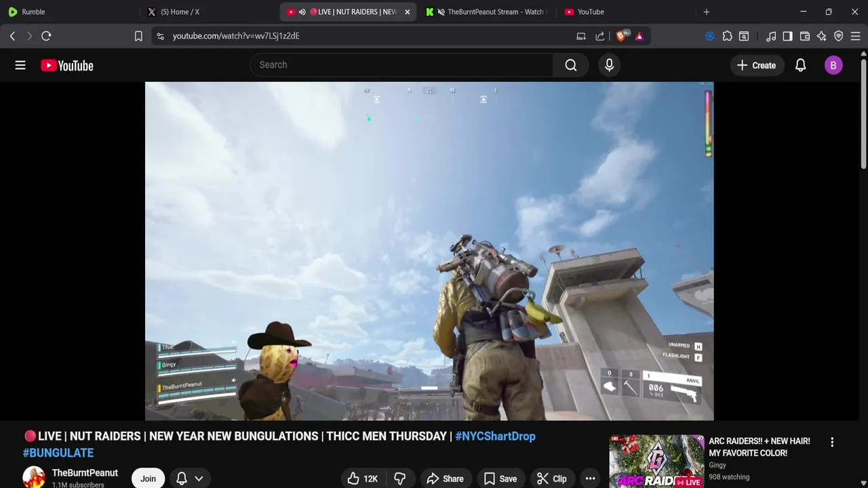Open site information icon in address bar
The height and width of the screenshot is (488, 868).
coord(160,36)
